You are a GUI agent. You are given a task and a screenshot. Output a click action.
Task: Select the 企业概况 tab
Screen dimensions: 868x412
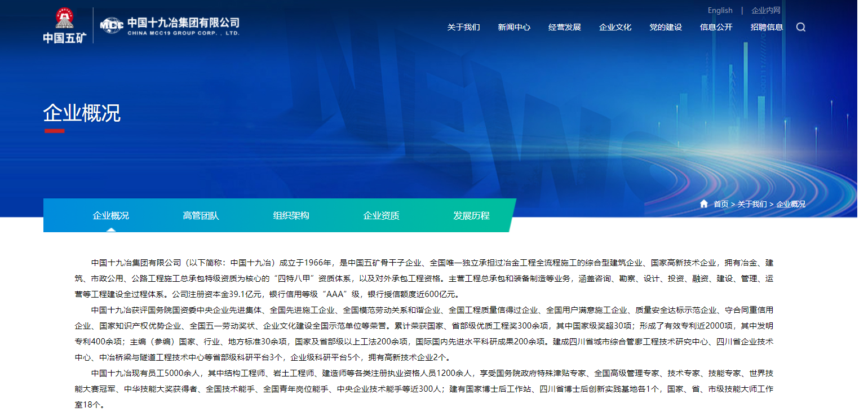point(111,215)
